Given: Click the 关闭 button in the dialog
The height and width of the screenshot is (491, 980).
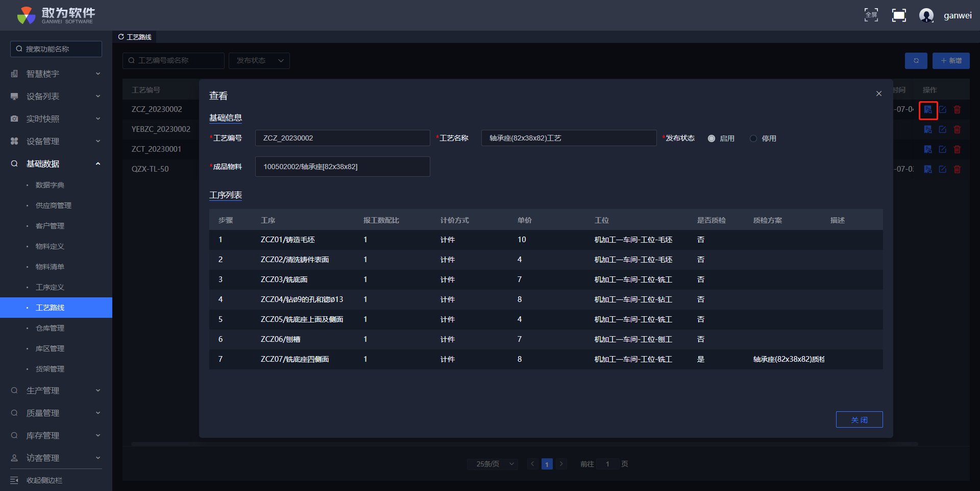Looking at the screenshot, I should pos(859,419).
